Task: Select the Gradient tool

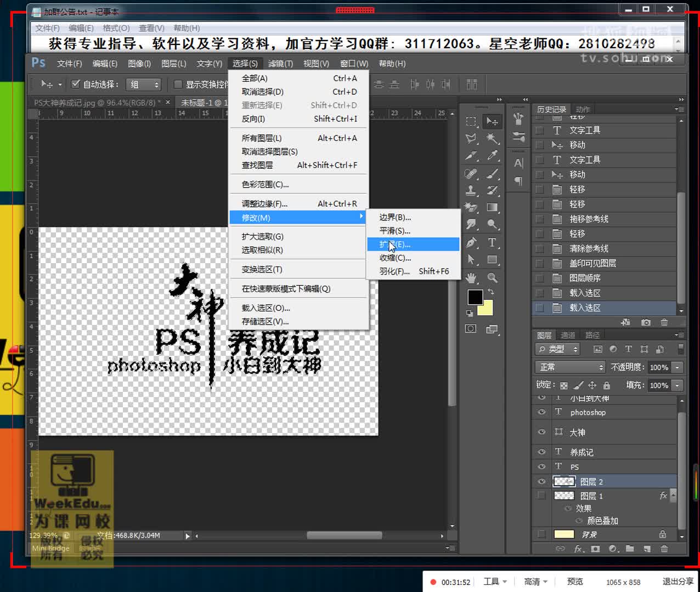Action: [492, 208]
